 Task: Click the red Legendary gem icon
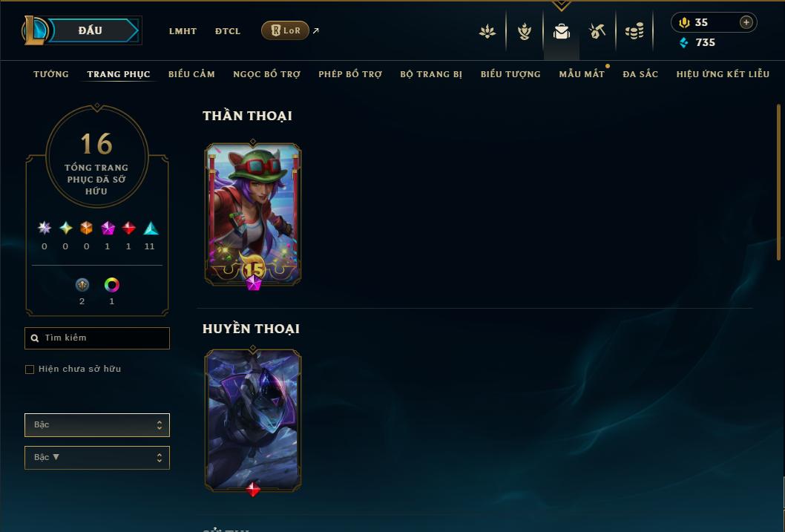coord(128,229)
